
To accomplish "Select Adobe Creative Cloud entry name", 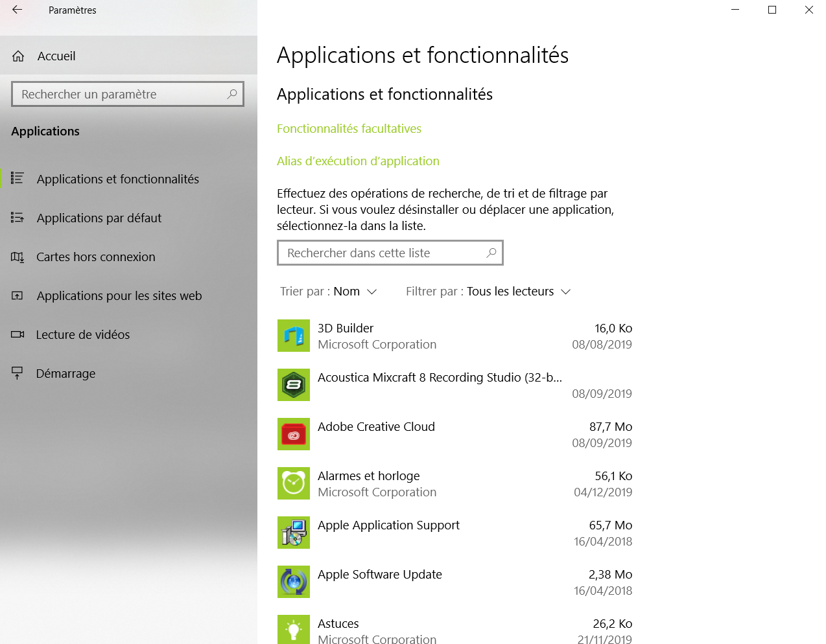I will coord(376,426).
